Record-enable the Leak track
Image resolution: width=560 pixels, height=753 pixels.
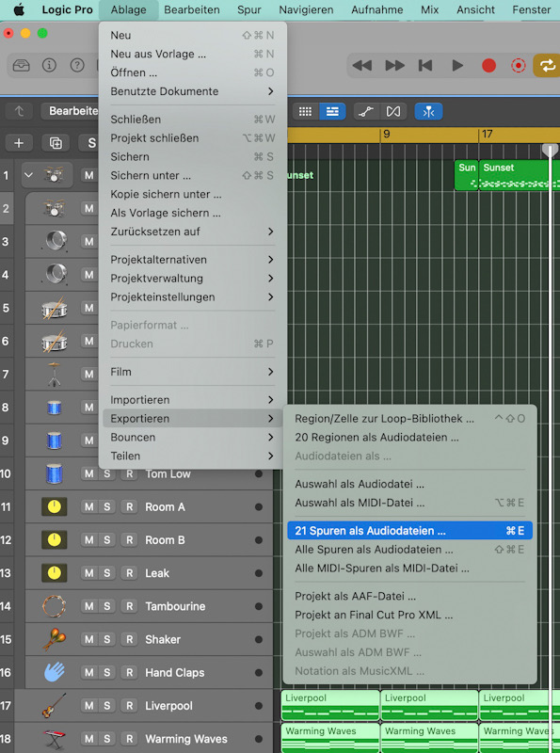(129, 573)
